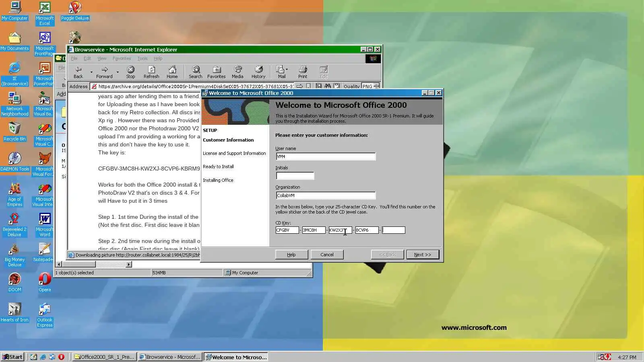Switch to Browservice taskbar button
644x362 pixels.
169,357
